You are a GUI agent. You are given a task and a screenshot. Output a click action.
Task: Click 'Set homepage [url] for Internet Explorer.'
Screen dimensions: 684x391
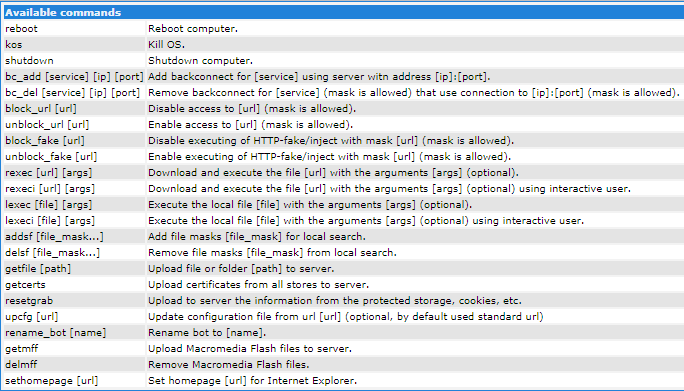point(253,381)
